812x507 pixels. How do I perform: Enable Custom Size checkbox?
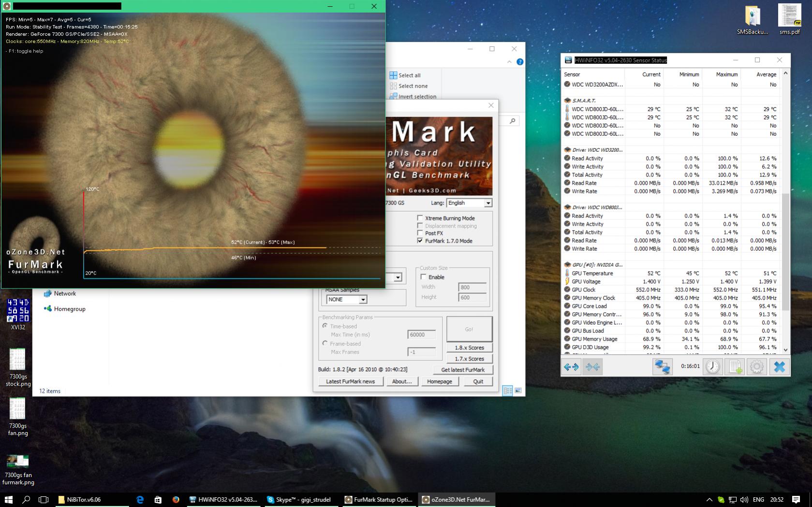(x=424, y=277)
